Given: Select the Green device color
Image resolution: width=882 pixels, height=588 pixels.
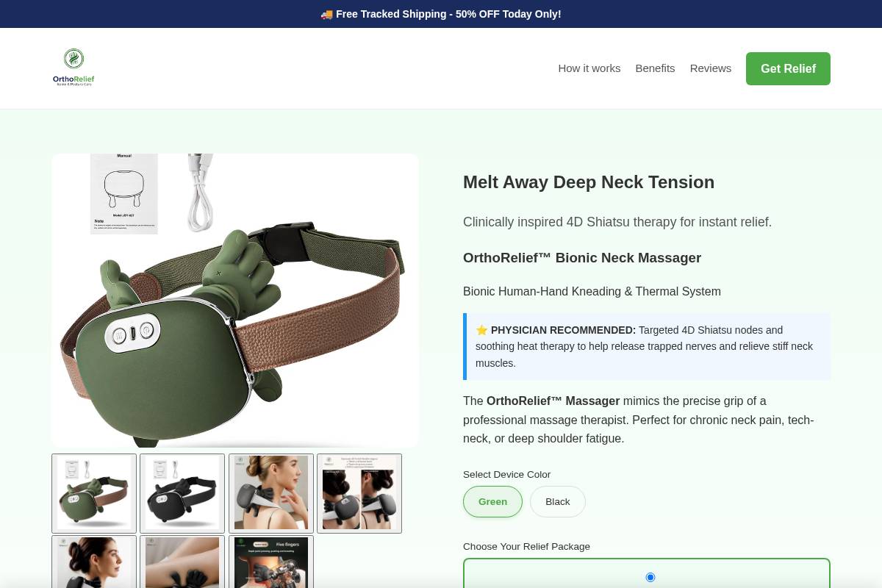Looking at the screenshot, I should [x=492, y=501].
